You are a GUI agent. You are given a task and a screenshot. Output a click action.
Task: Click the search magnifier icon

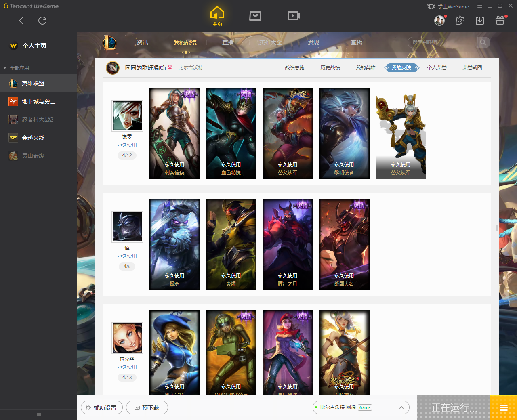pos(483,42)
